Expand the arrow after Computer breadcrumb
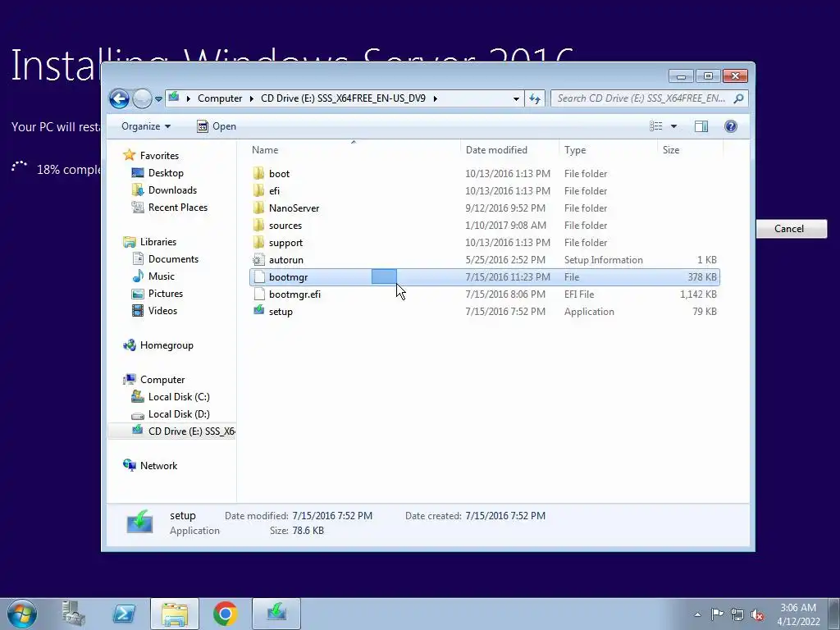Viewport: 840px width, 630px height. coord(251,98)
